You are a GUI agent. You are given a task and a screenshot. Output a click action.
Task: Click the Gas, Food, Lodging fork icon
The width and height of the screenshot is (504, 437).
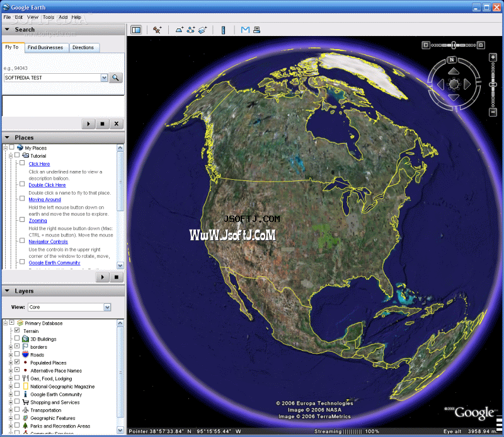tap(25, 378)
